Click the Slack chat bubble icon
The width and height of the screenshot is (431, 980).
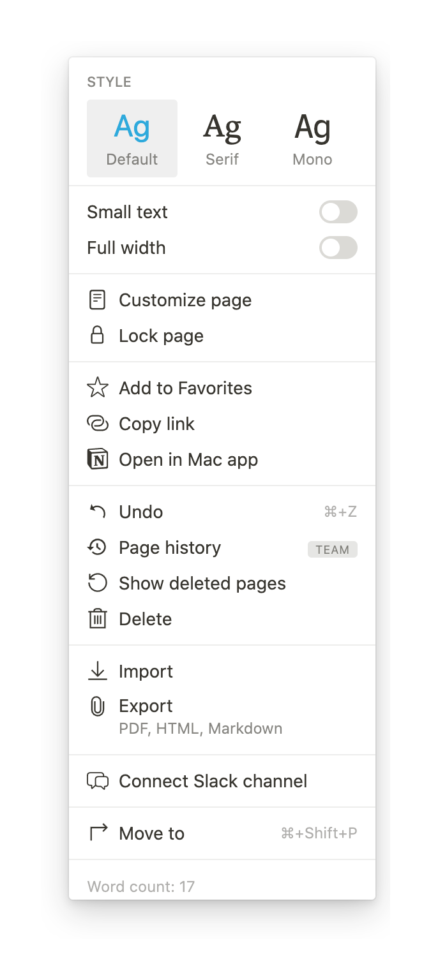[97, 781]
